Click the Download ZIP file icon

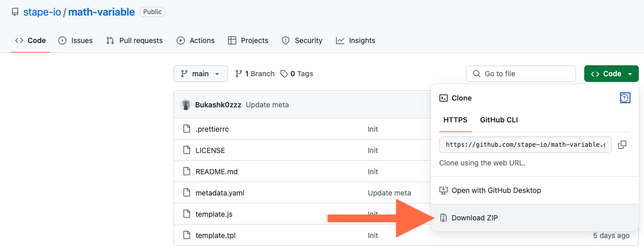444,218
